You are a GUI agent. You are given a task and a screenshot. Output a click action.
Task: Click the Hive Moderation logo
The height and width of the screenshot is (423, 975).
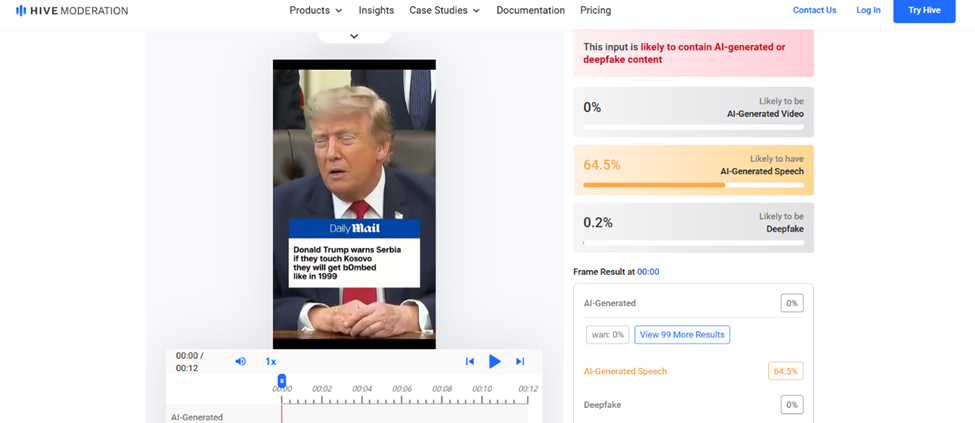[72, 11]
